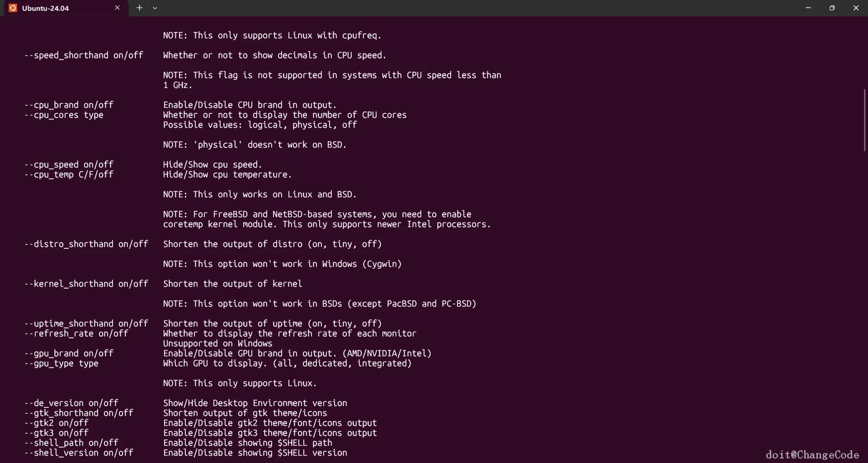Click the --refresh_rate on/off flag
This screenshot has width=868, height=463.
(76, 333)
